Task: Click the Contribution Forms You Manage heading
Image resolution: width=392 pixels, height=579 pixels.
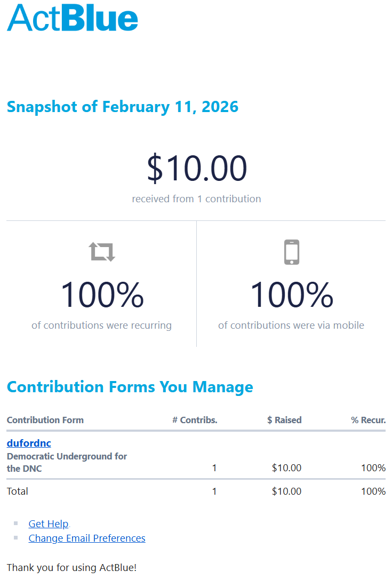Action: [x=130, y=387]
